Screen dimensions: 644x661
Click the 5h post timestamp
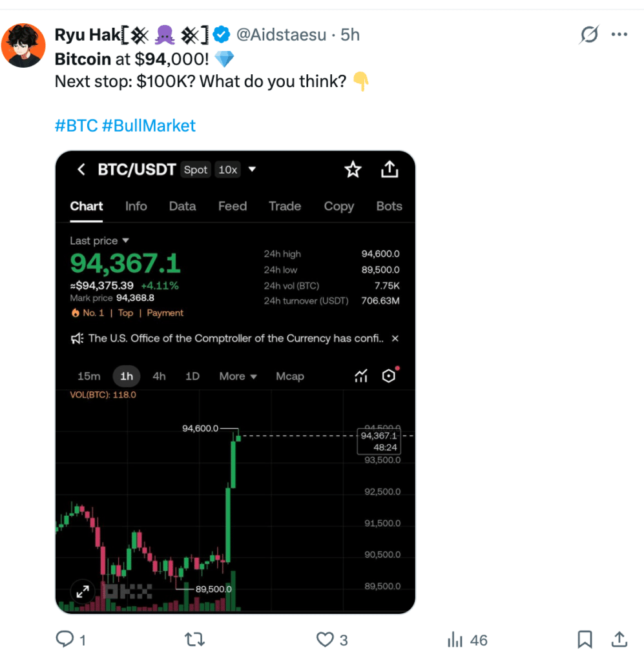point(350,35)
